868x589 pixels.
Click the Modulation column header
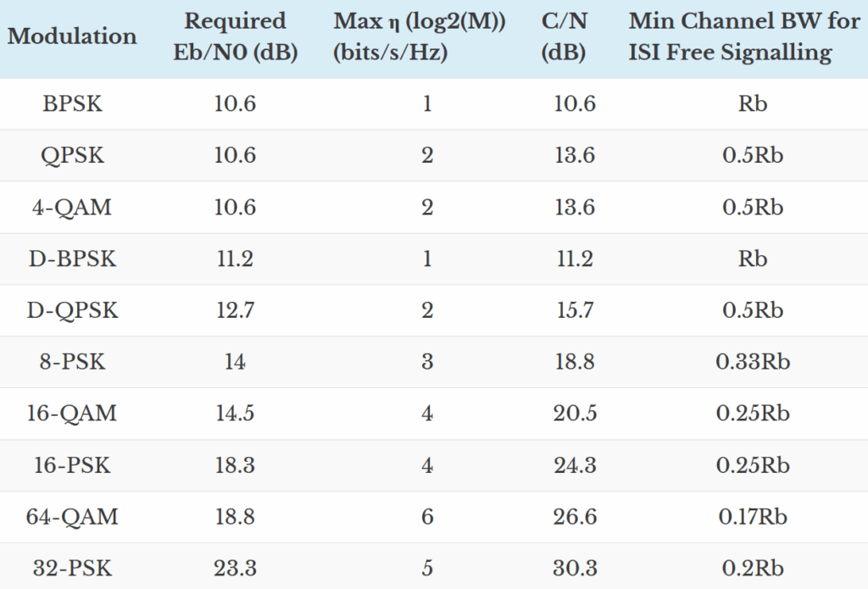(x=72, y=36)
